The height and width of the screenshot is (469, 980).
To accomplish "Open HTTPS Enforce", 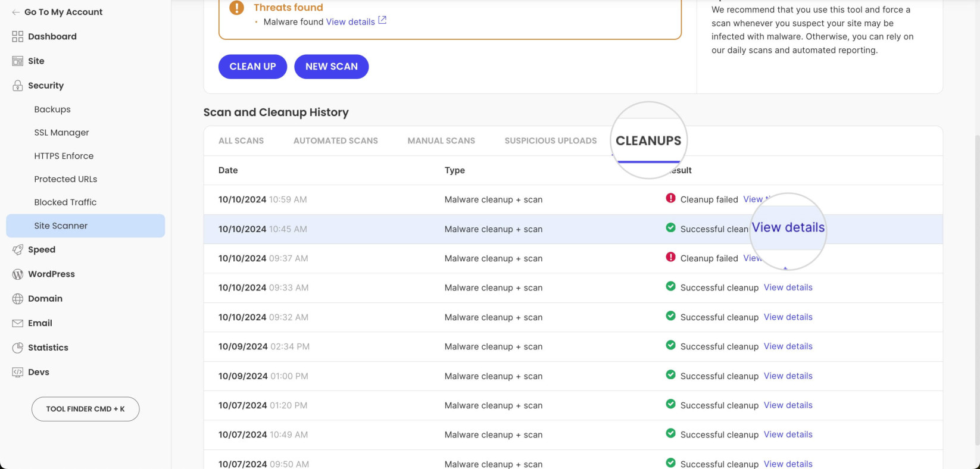I will point(64,156).
